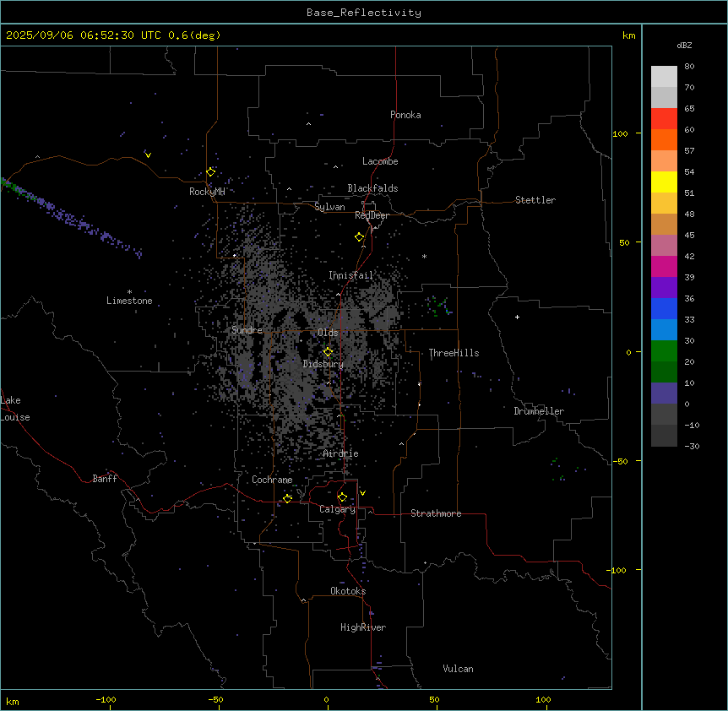Click the Okotoks town label

pos(348,591)
